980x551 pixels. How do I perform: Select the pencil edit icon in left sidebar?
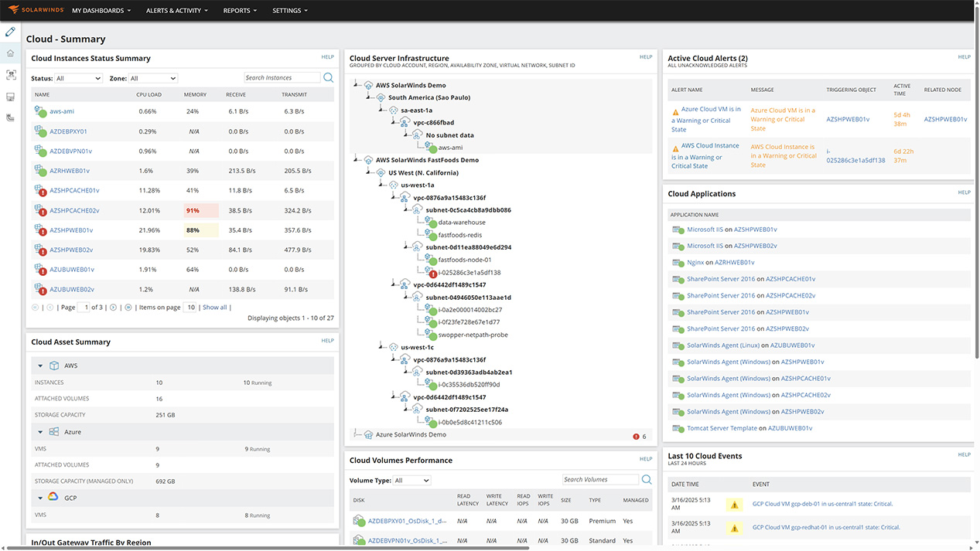(x=10, y=32)
